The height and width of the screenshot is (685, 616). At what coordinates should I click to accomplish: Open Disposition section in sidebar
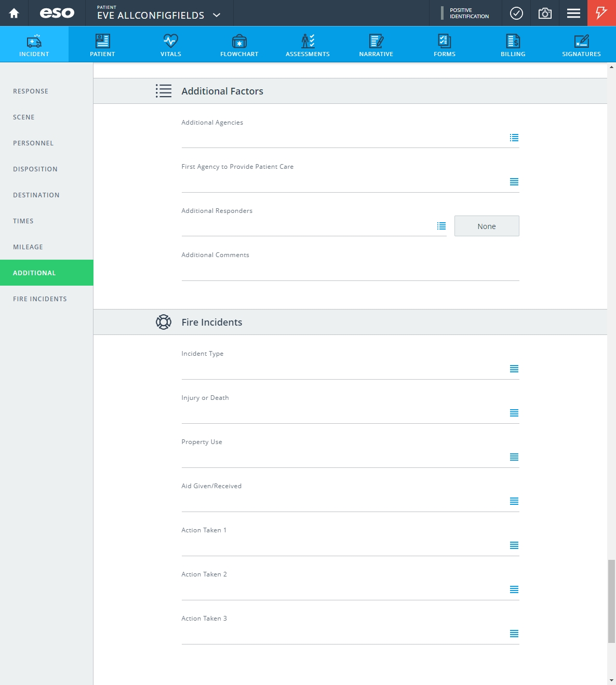47,169
